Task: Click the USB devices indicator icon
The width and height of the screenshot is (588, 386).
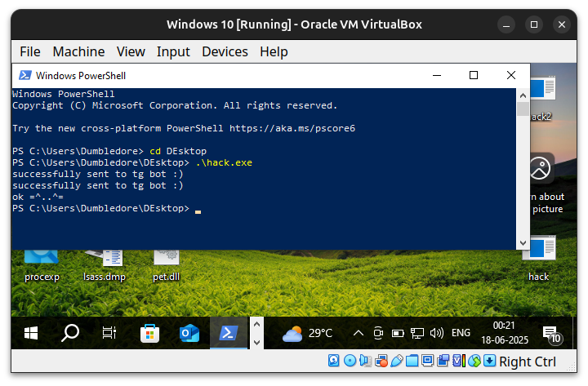Action: (x=396, y=361)
